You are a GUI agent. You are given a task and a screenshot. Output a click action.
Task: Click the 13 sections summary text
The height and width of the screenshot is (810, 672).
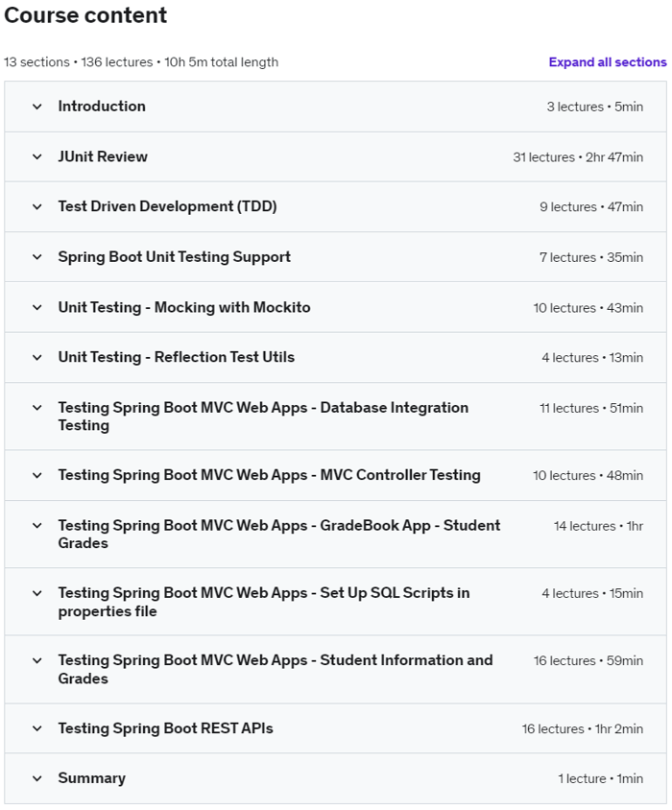[x=142, y=61]
